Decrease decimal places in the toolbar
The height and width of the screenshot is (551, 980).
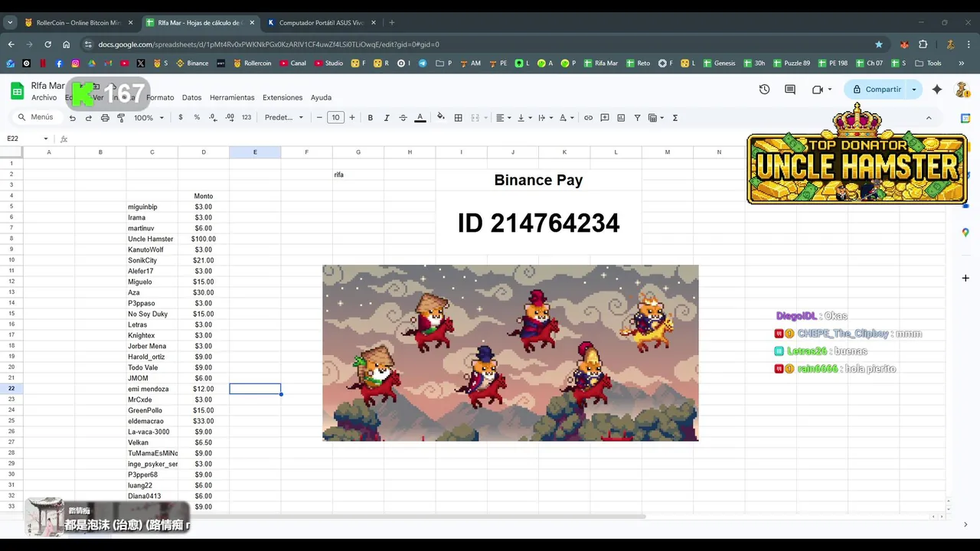(x=213, y=118)
